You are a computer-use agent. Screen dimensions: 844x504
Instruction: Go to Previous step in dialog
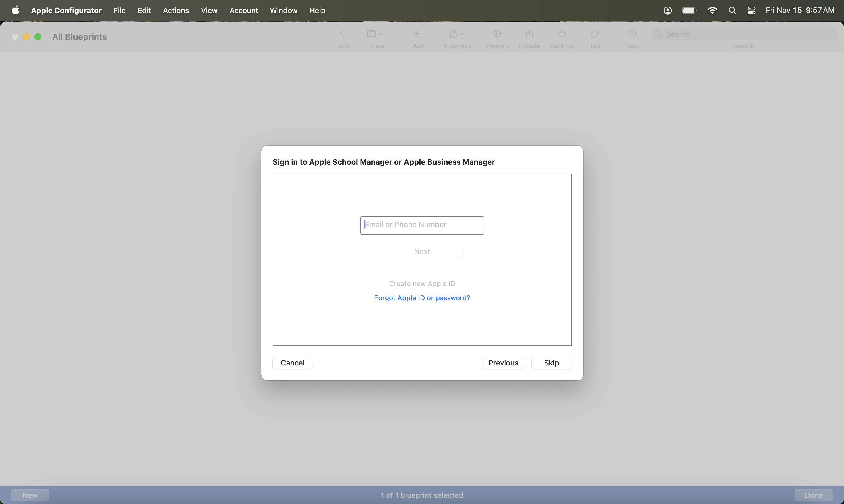pos(504,363)
